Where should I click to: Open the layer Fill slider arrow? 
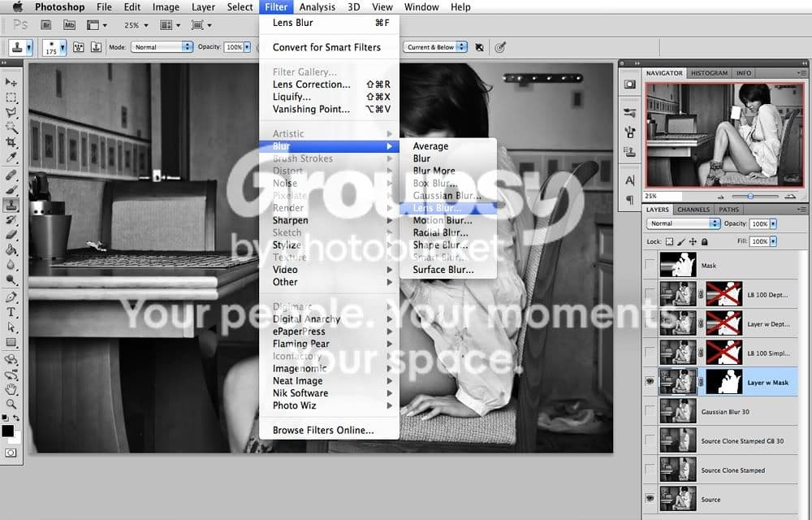[773, 241]
